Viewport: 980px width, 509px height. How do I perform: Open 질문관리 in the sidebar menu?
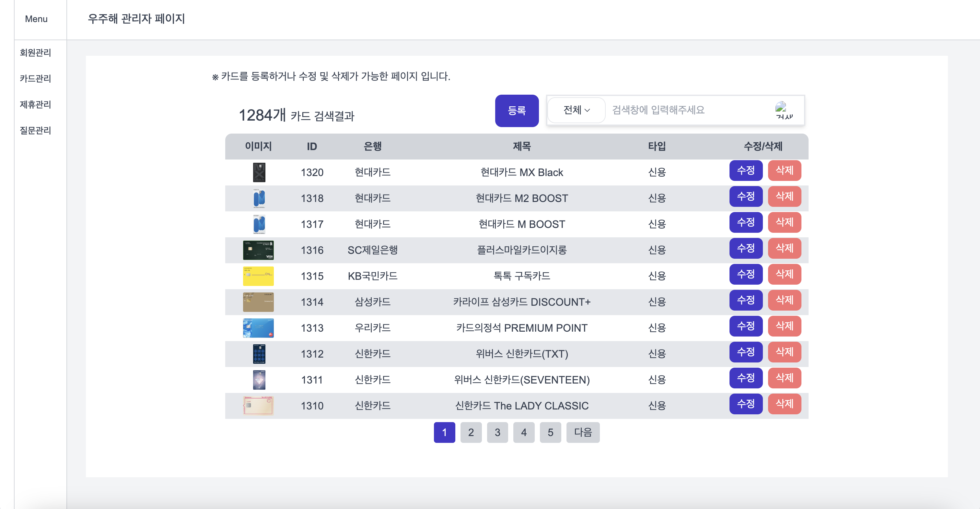(35, 130)
